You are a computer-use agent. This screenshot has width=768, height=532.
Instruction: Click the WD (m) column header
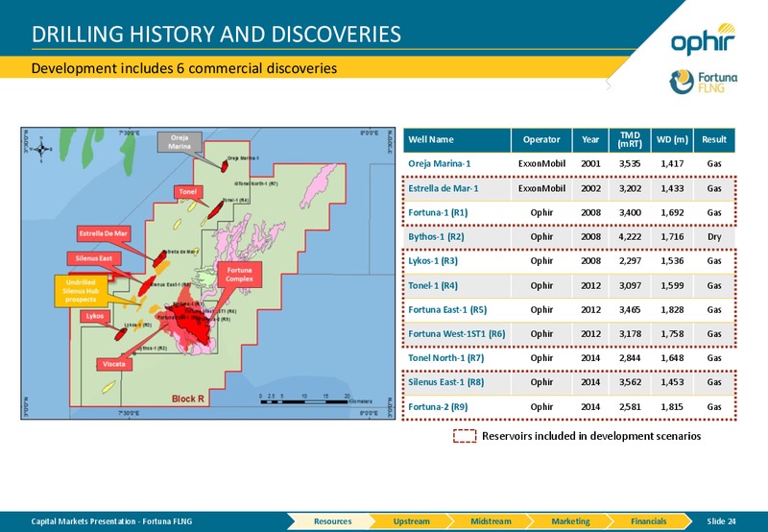click(x=672, y=140)
